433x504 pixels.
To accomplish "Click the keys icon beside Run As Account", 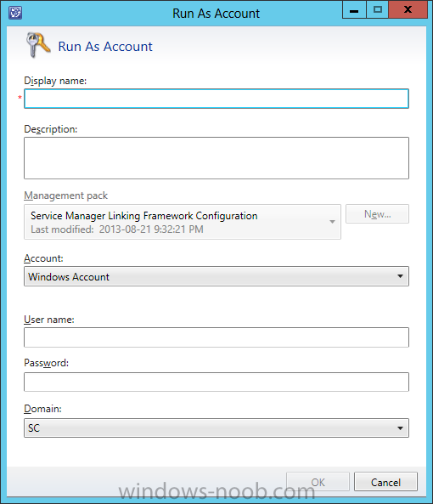I will tap(38, 45).
